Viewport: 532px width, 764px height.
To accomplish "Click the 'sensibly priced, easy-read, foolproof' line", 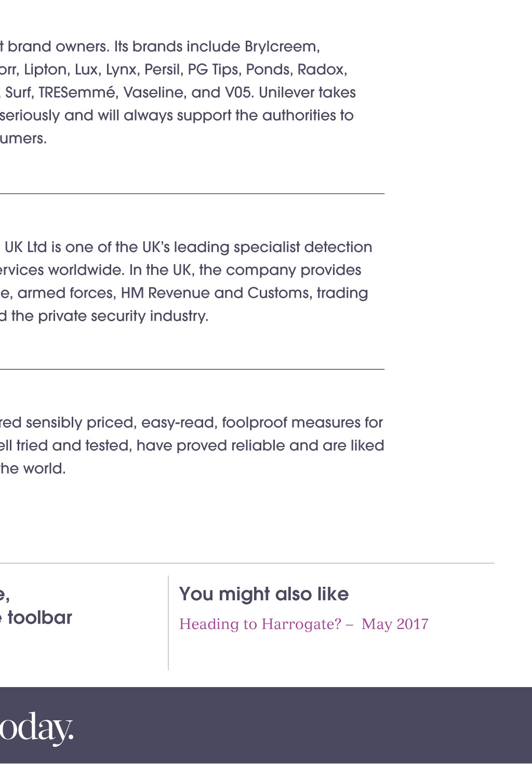I will 191,423.
